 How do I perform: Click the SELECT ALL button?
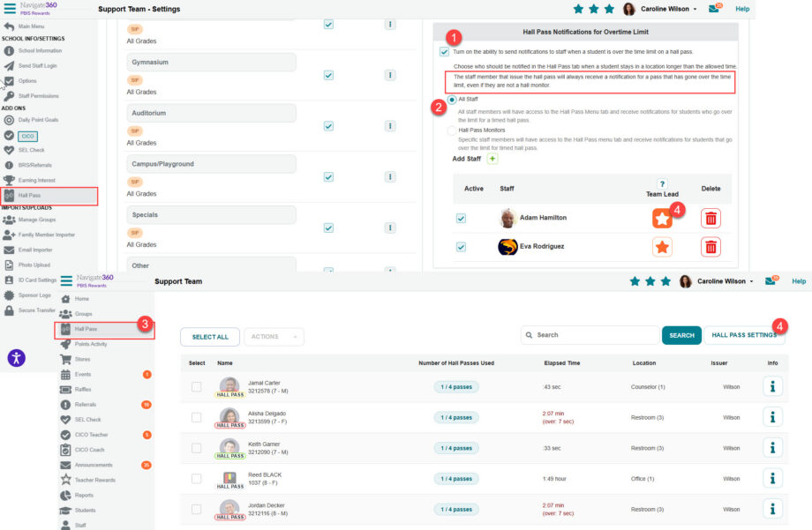210,337
